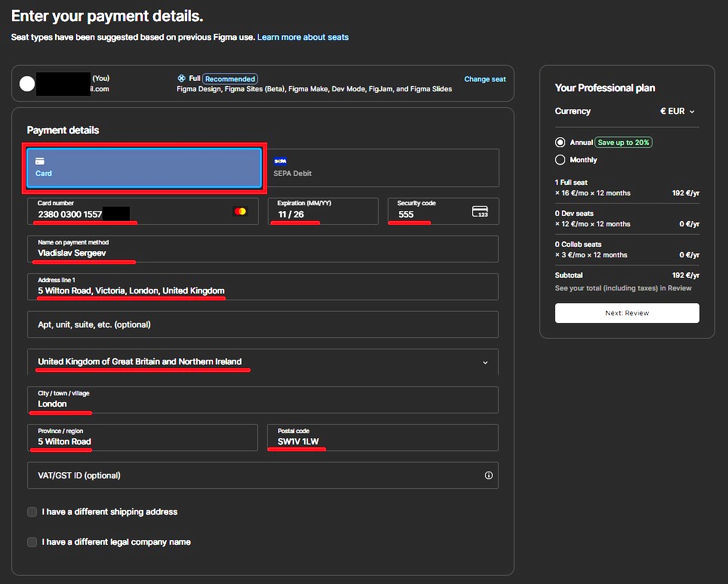Click the Full seat snowflake icon

coord(181,78)
